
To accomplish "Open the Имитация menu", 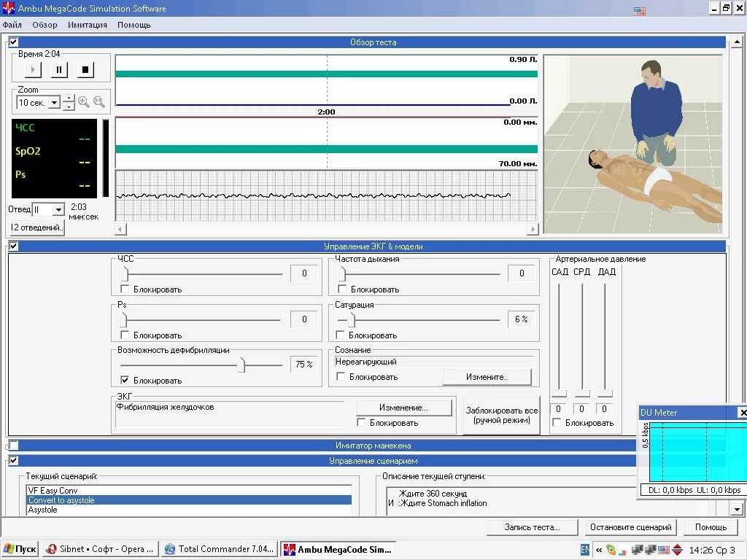I will click(88, 25).
